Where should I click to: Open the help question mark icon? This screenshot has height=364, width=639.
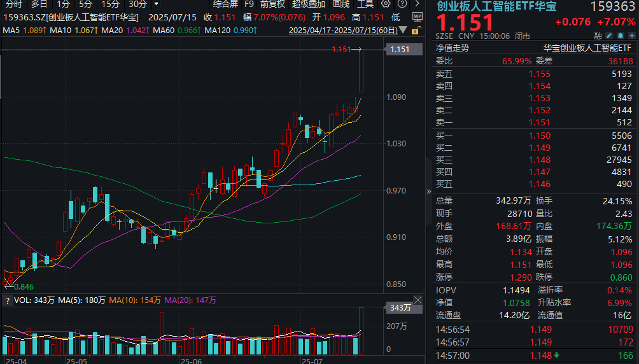402,4
